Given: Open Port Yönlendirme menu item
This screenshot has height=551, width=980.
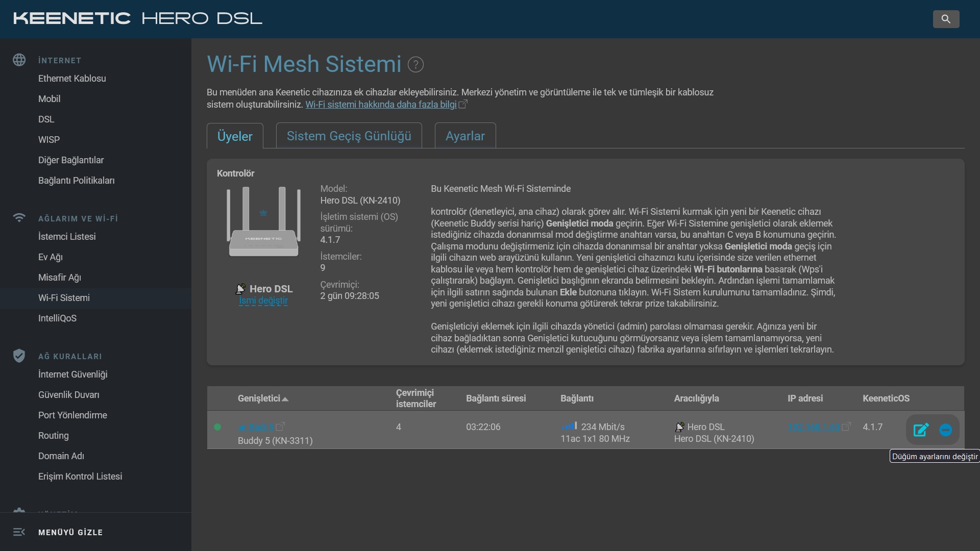Looking at the screenshot, I should [72, 415].
